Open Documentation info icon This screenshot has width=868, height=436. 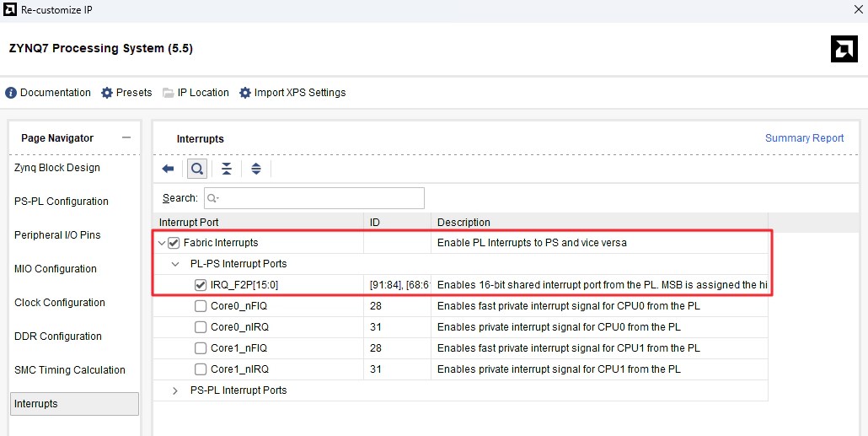[11, 93]
